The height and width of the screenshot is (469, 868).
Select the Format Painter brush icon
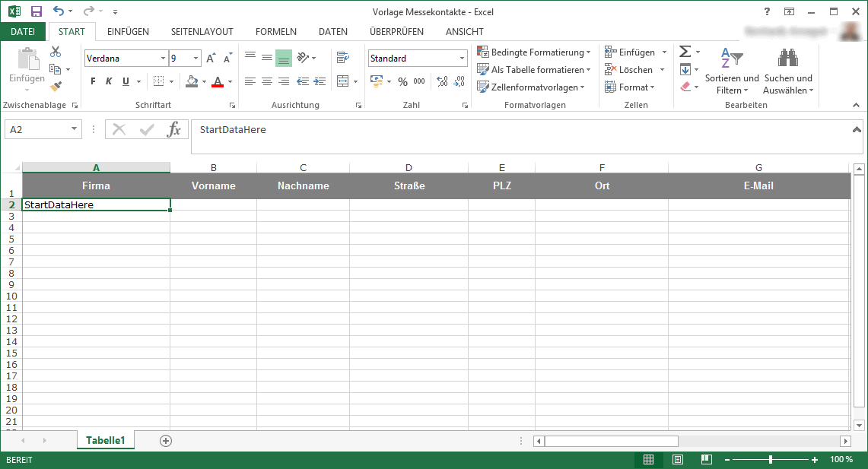[x=55, y=86]
